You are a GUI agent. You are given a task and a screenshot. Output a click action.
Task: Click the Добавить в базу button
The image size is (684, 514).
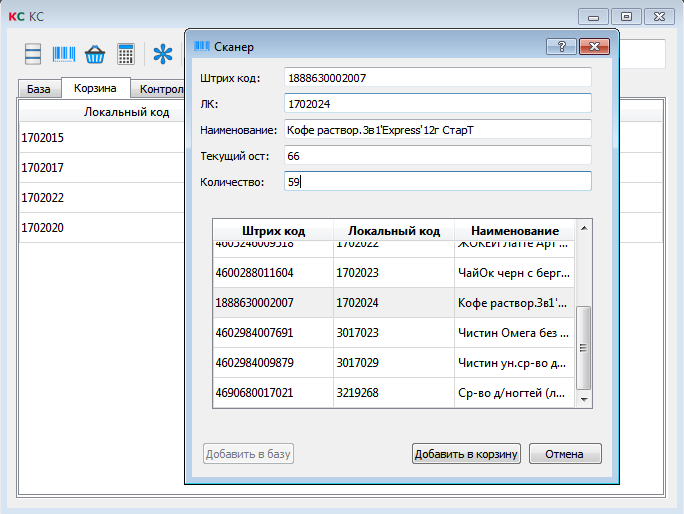click(248, 454)
